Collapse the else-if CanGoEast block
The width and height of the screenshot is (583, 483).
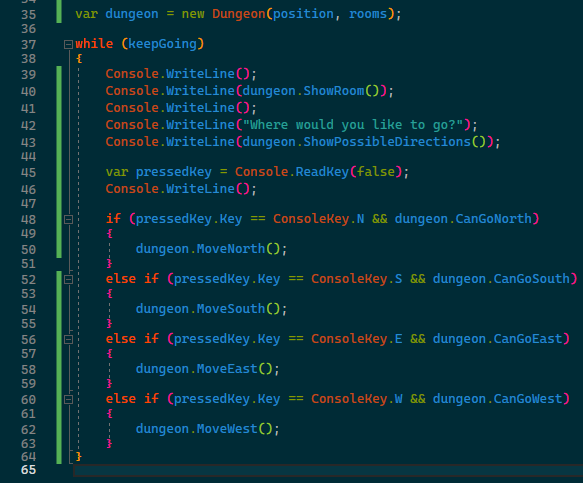pyautogui.click(x=68, y=339)
